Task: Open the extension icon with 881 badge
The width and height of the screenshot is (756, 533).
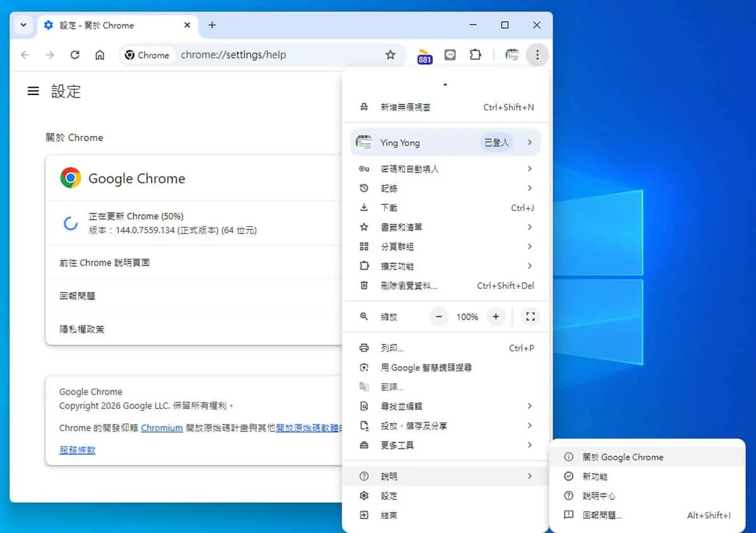Action: tap(425, 55)
